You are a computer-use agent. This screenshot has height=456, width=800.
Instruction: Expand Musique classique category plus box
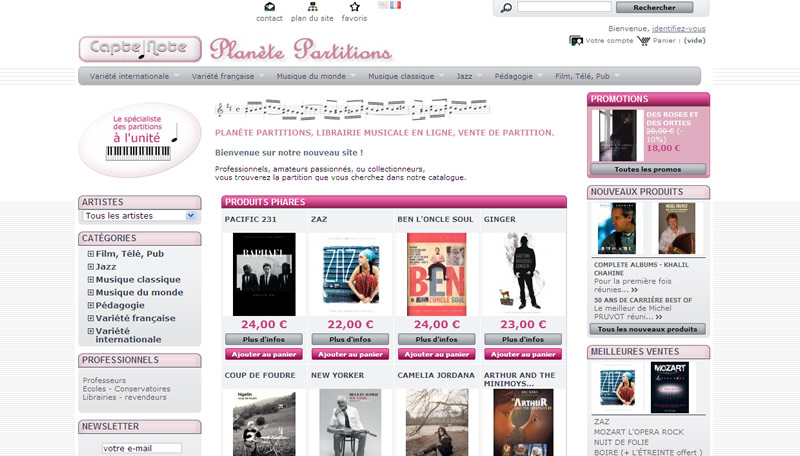click(x=90, y=279)
